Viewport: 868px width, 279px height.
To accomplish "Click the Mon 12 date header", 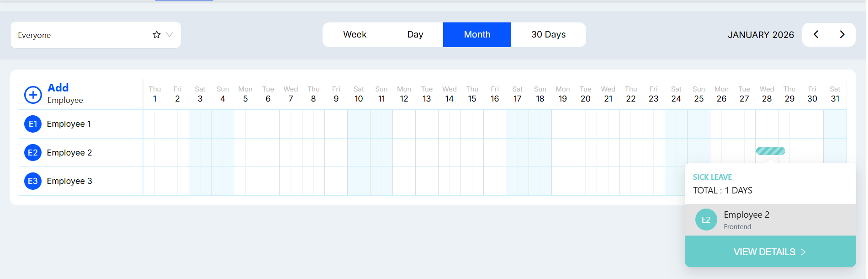I will click(404, 94).
